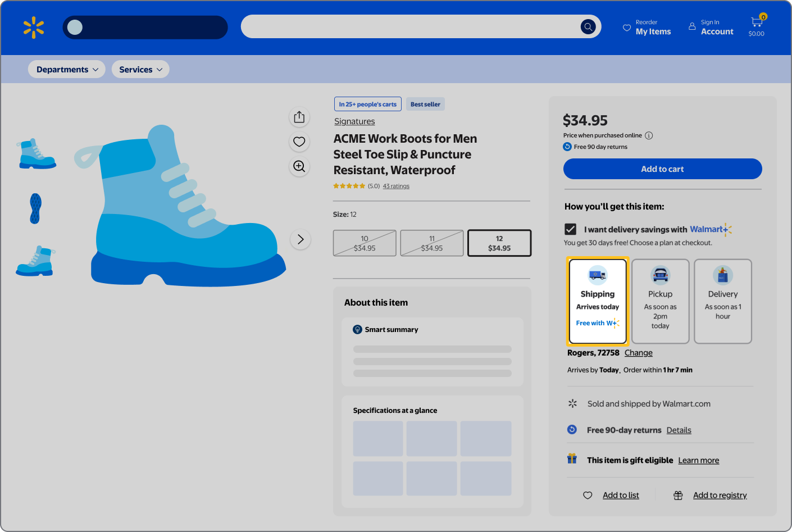Click the heart favorite icon near image
The width and height of the screenshot is (792, 532).
tap(299, 142)
